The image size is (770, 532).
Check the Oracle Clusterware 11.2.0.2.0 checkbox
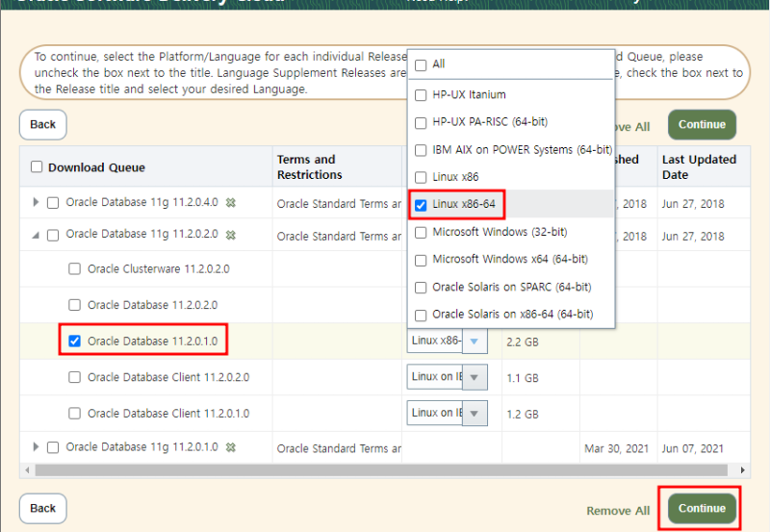point(75,268)
